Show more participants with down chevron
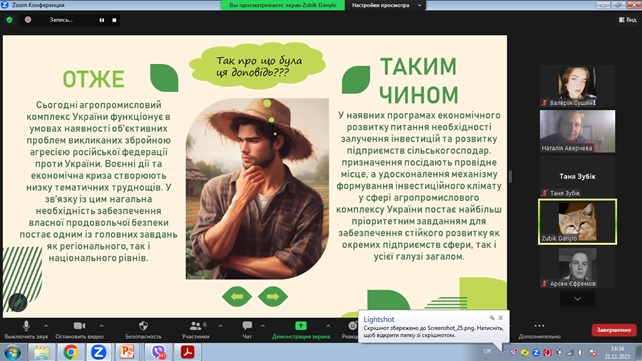 click(577, 299)
